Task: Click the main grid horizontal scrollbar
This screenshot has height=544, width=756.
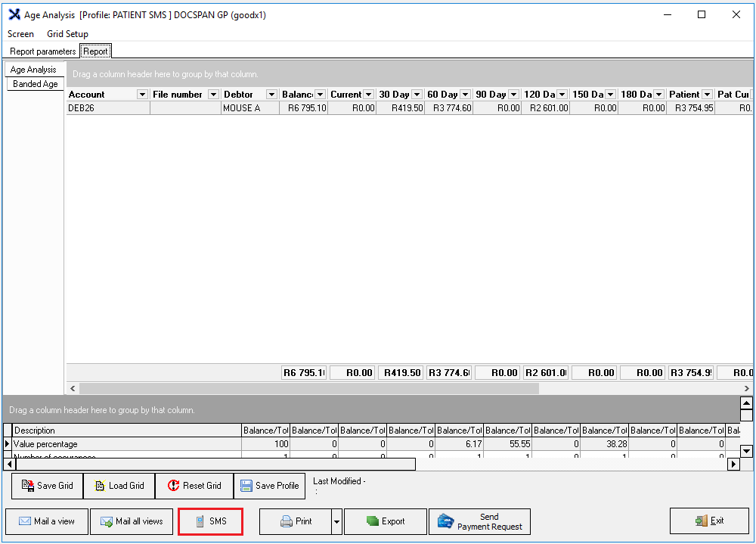Action: tap(308, 388)
